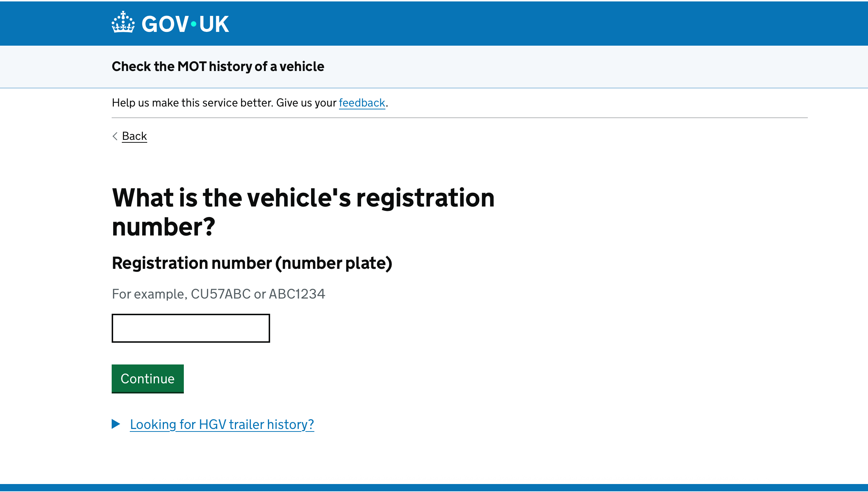Click the GOV.UK wordmark in header
Viewport: 868px width, 492px height.
point(185,24)
